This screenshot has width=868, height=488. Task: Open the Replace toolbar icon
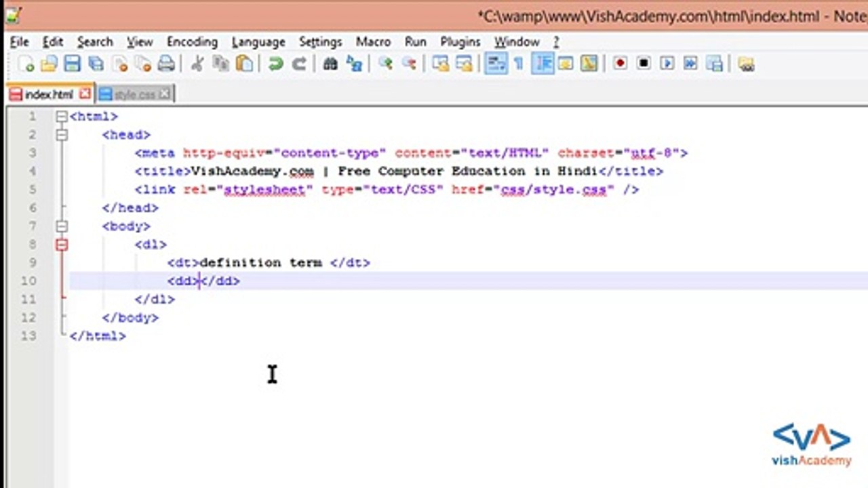point(354,64)
